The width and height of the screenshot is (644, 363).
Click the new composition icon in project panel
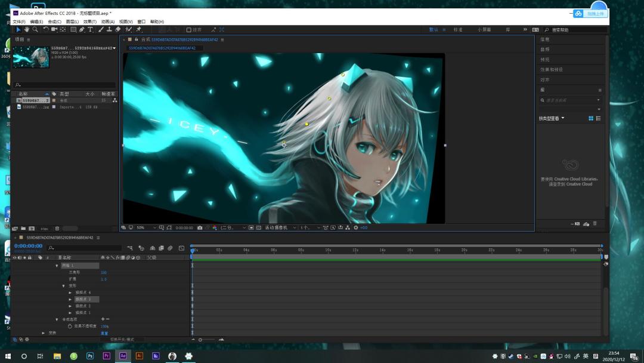(x=32, y=229)
